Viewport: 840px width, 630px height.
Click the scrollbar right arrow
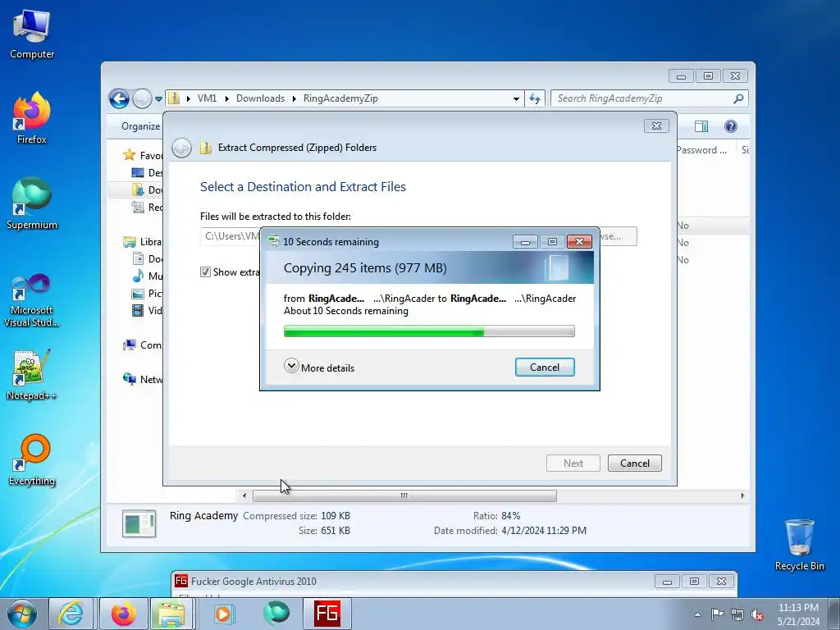[x=742, y=496]
